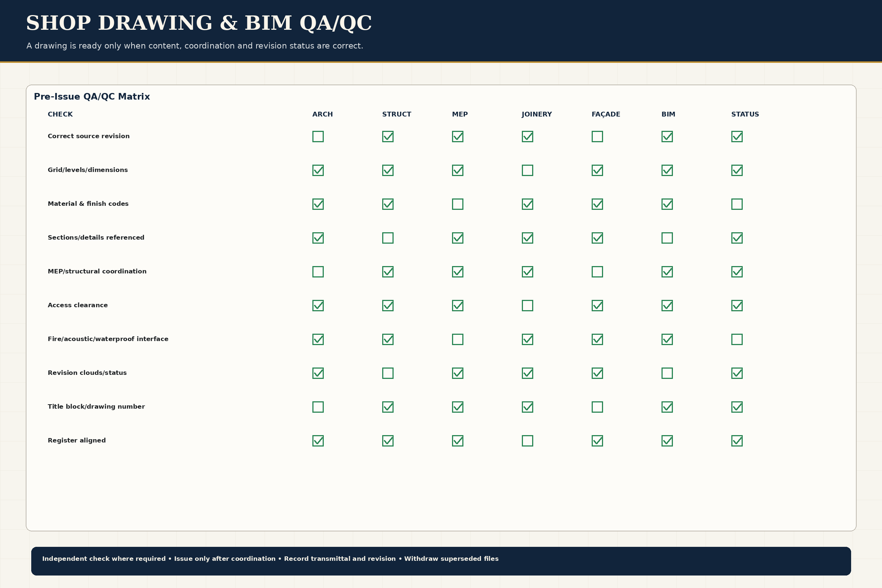Click the STATUS column header
This screenshot has width=882, height=588.
tap(745, 114)
